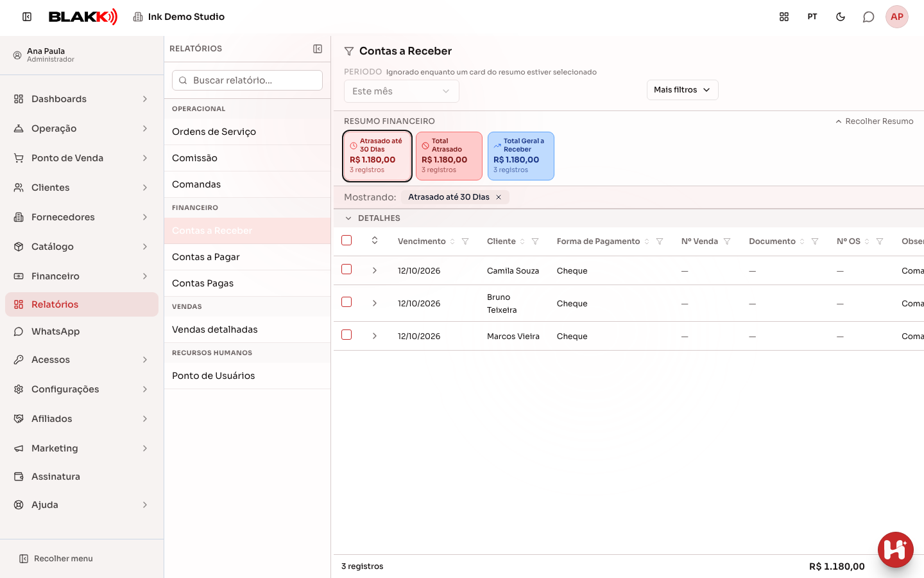Expand the Camila Souza row details
Viewport: 924px width, 578px height.
[375, 270]
